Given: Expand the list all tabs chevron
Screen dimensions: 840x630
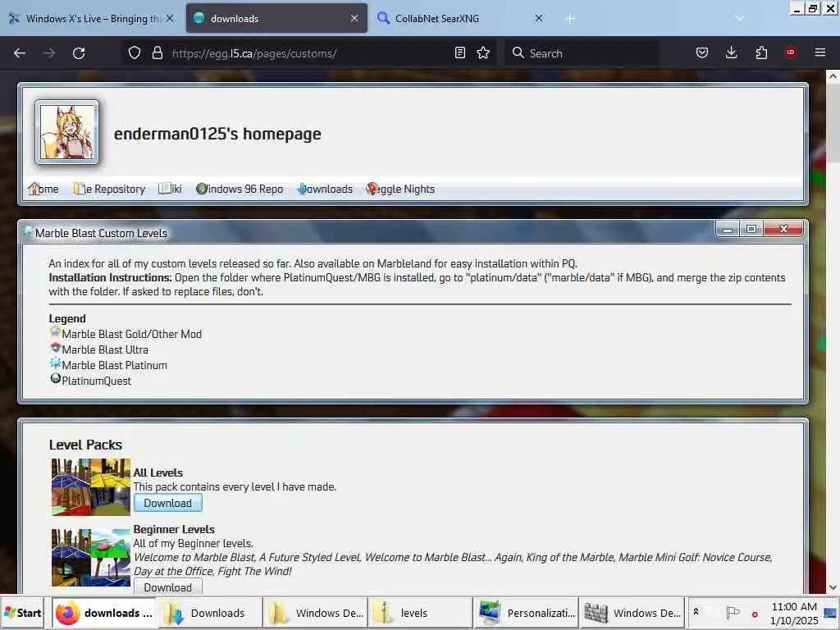Looking at the screenshot, I should point(740,18).
